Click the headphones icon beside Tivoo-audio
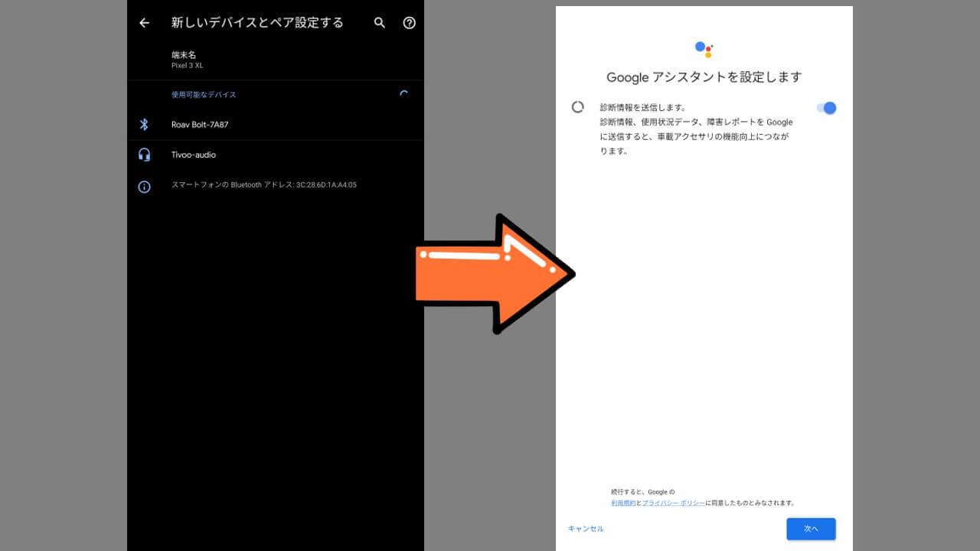The height and width of the screenshot is (551, 980). [x=144, y=155]
